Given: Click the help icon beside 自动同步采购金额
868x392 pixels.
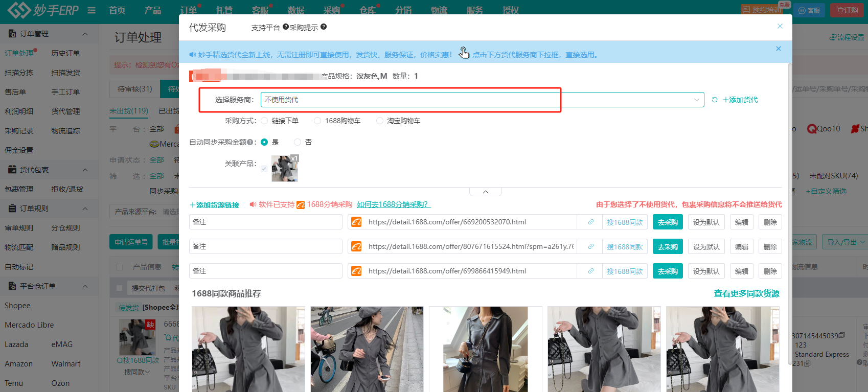Looking at the screenshot, I should click(250, 142).
